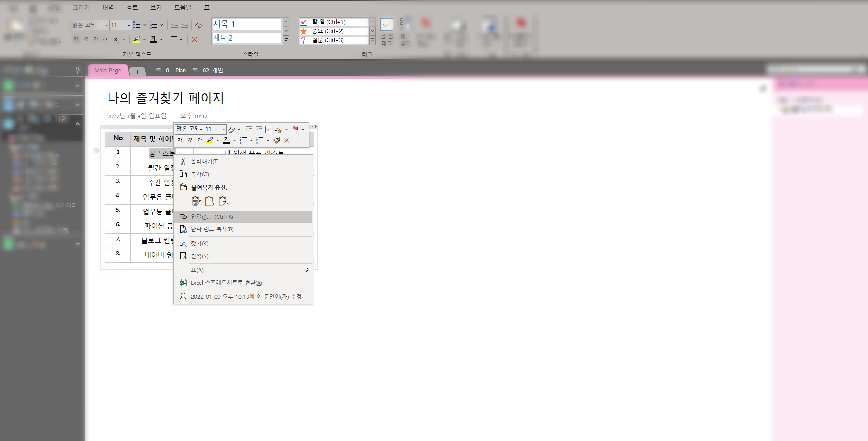Open the ribbon font size dropdown

pos(129,25)
